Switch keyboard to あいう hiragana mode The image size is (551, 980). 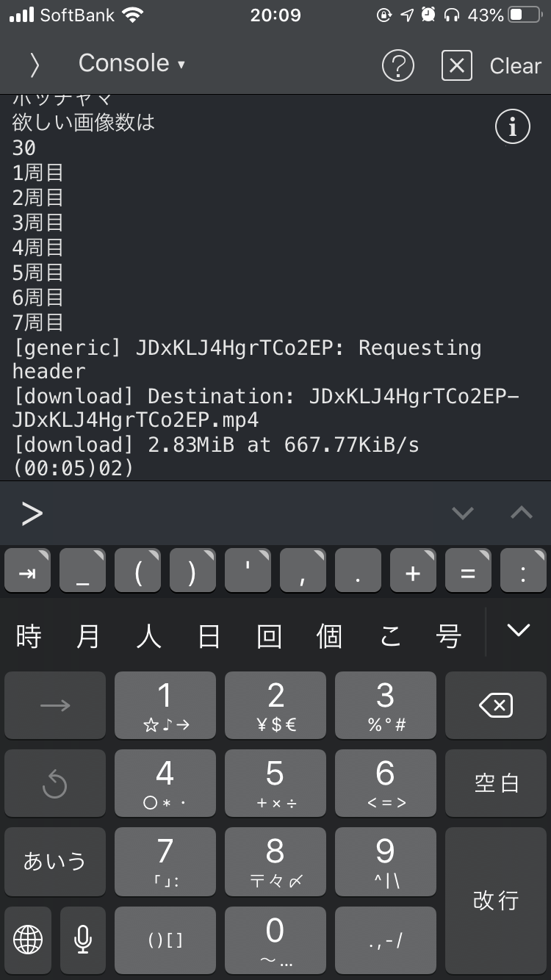click(x=55, y=861)
